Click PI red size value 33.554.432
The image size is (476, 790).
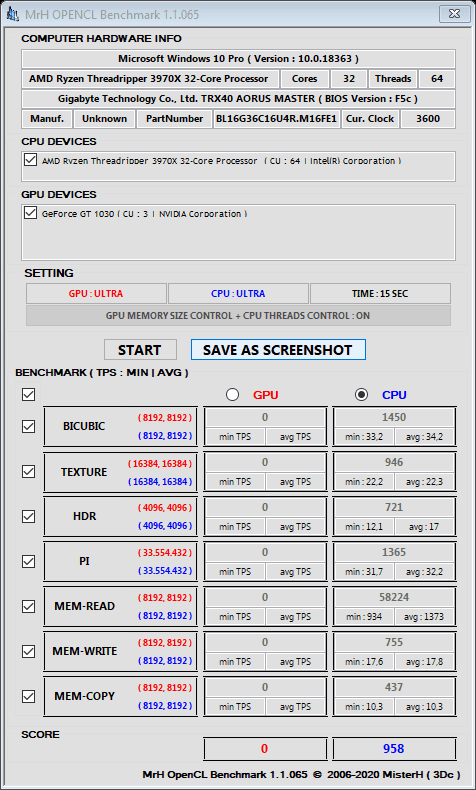165,553
